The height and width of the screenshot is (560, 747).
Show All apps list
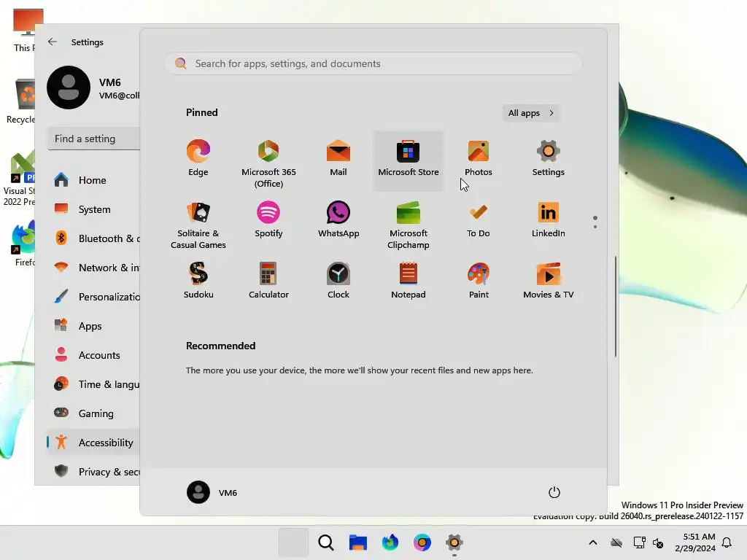point(531,113)
